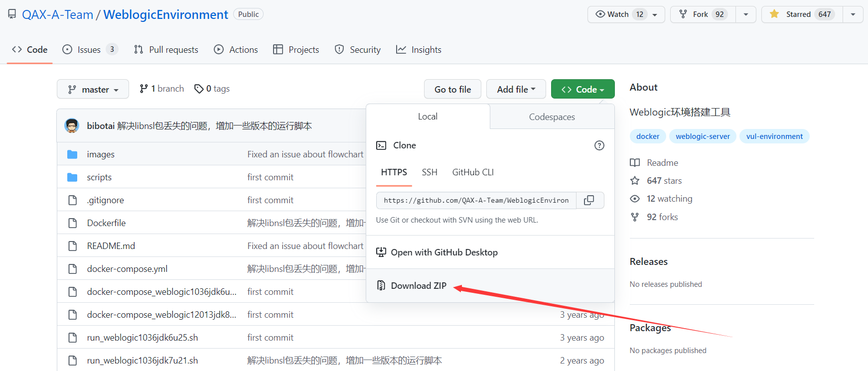Image resolution: width=868 pixels, height=371 pixels.
Task: Click the file icon for run_weblogic1036jdk6u25.sh
Action: point(73,338)
